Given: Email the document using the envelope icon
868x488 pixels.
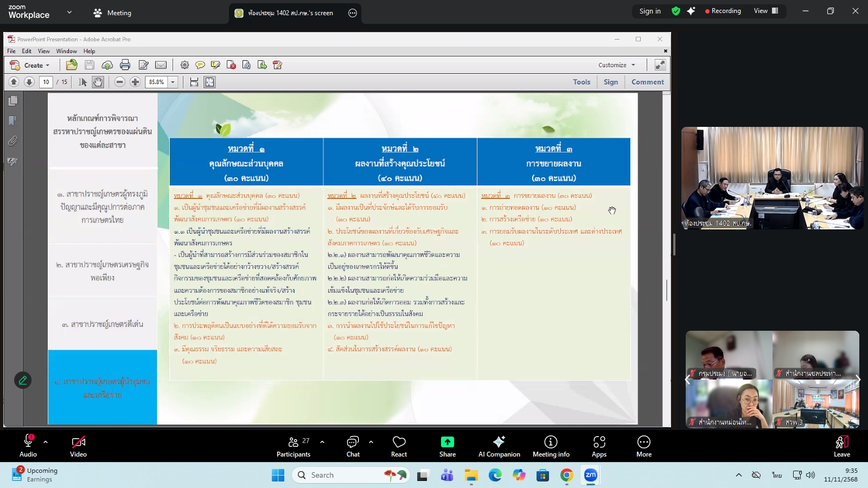Looking at the screenshot, I should (161, 65).
